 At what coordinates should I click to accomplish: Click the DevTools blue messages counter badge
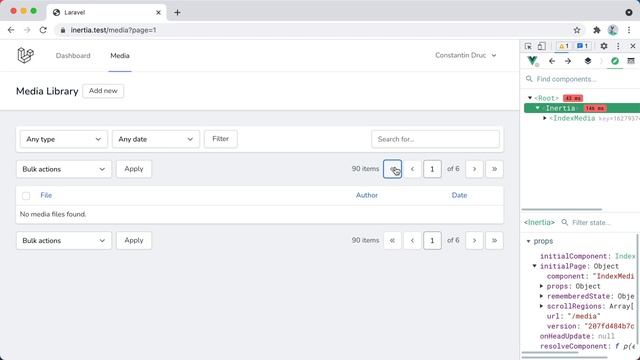pos(582,46)
